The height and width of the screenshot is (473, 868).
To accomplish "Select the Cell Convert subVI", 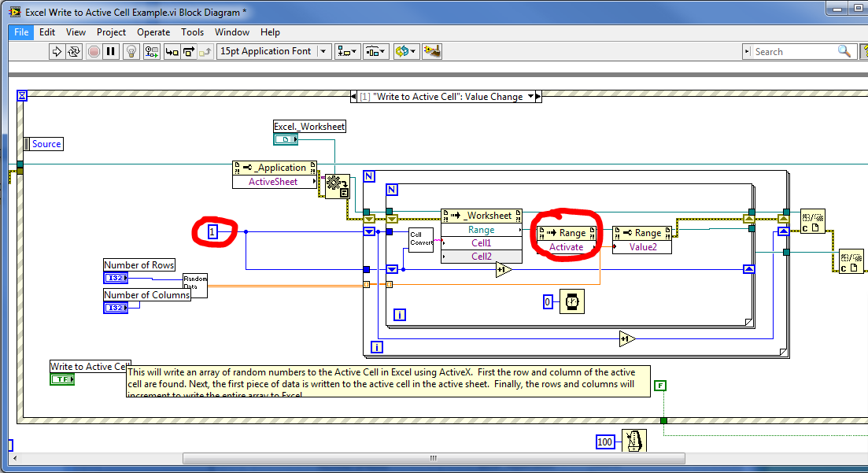I will coord(421,240).
